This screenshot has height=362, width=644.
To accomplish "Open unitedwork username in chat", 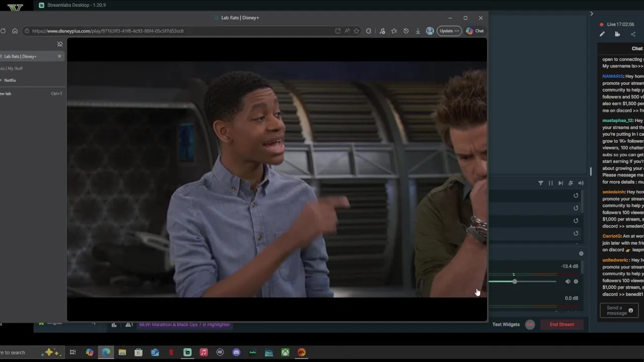I will point(615,260).
